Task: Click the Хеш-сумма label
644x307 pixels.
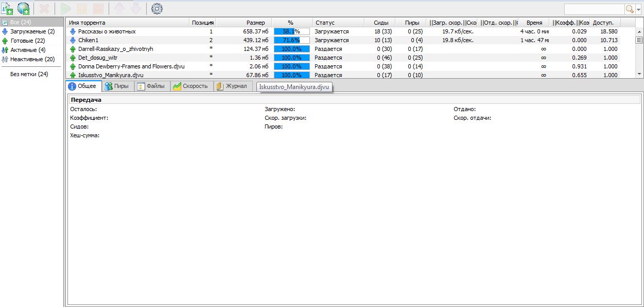Action: tap(84, 135)
